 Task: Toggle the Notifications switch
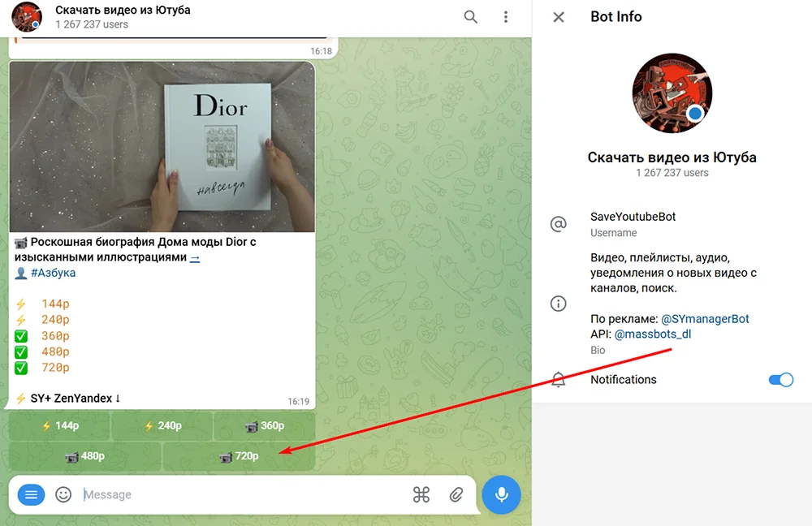pos(780,380)
